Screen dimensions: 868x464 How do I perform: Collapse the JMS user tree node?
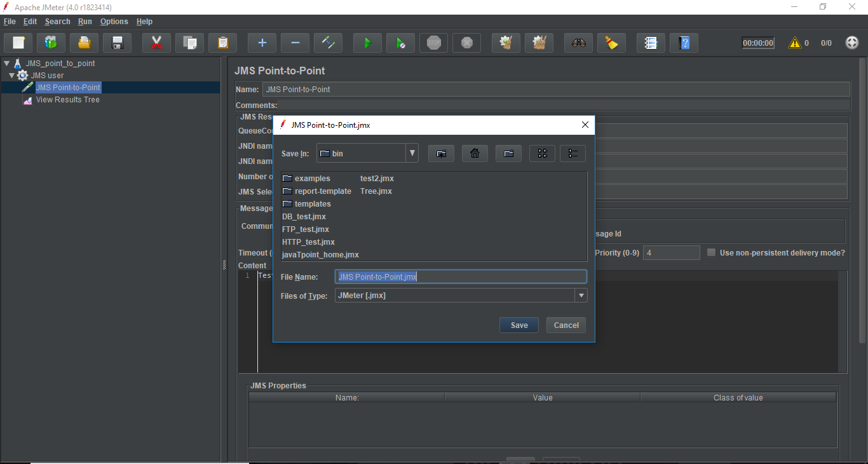coord(11,76)
